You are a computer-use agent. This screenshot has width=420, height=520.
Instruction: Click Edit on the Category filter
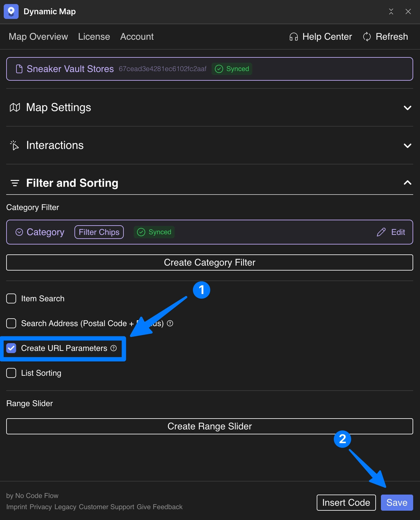coord(398,232)
